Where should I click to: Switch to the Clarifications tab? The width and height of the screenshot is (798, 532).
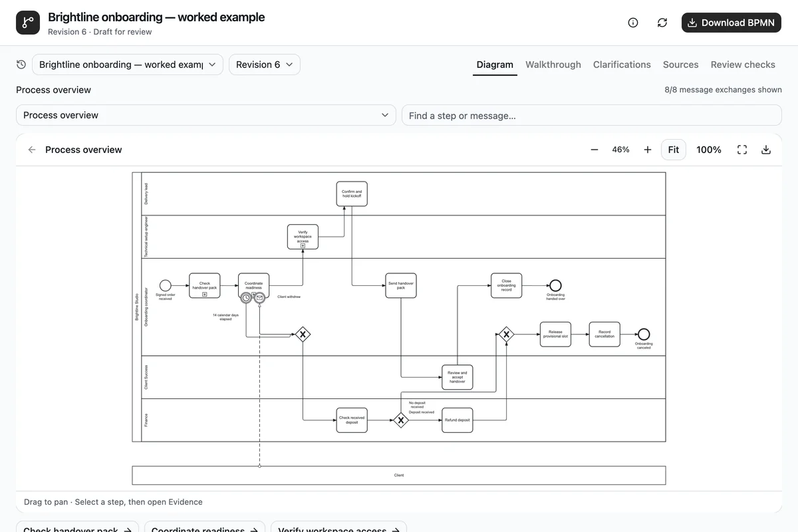[622, 65]
